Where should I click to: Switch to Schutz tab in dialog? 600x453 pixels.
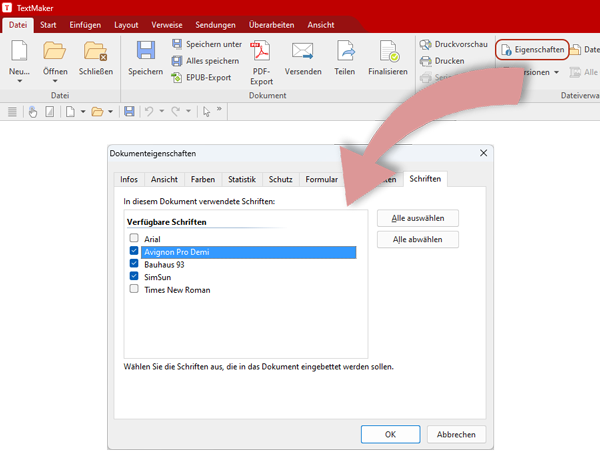click(x=280, y=179)
